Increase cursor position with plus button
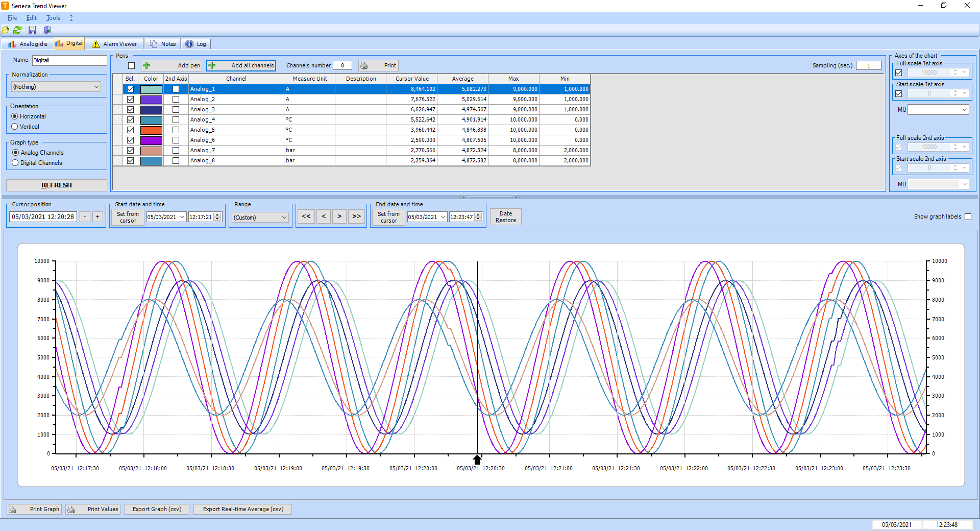The image size is (980, 531). click(97, 217)
